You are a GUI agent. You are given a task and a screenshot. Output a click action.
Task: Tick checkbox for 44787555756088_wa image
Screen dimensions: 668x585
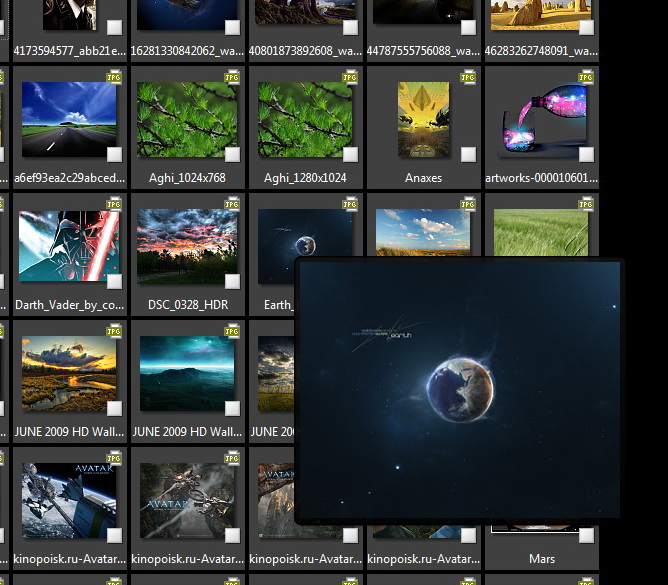coord(468,27)
